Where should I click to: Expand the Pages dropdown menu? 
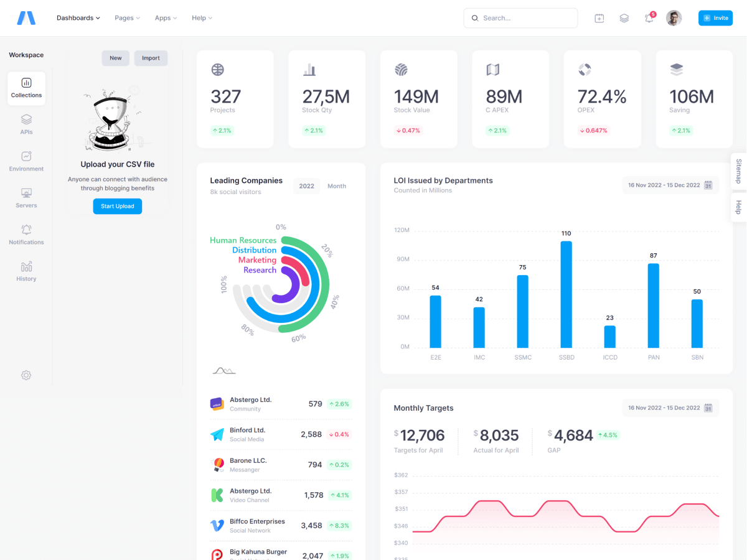[127, 18]
